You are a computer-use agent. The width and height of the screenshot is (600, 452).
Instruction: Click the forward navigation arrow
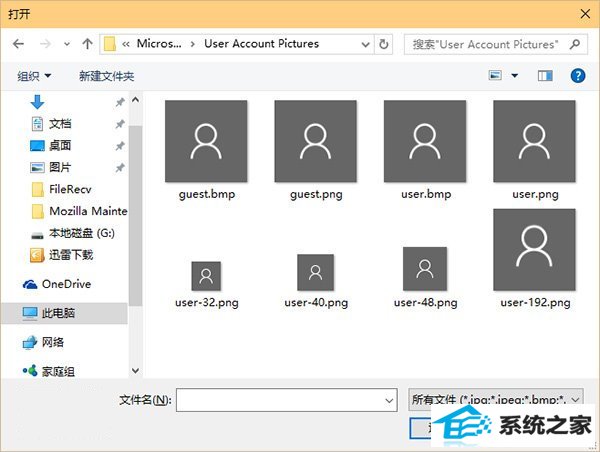tap(45, 44)
